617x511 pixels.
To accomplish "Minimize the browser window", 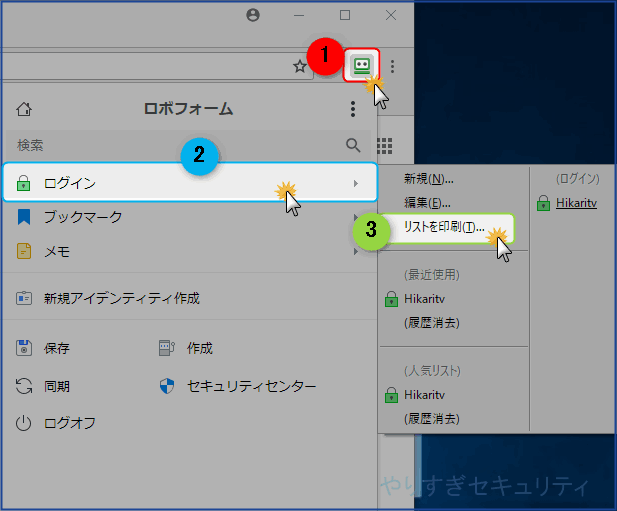I will [x=299, y=15].
